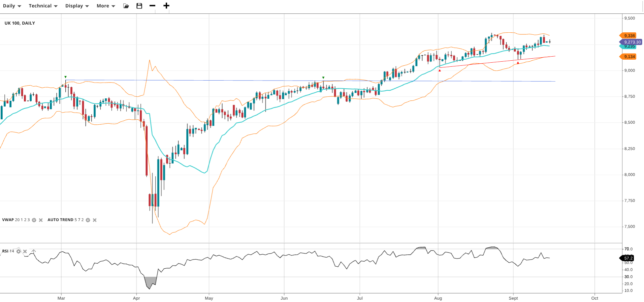Remove the RSI 14 indicator
This screenshot has height=302, width=644.
(25, 251)
